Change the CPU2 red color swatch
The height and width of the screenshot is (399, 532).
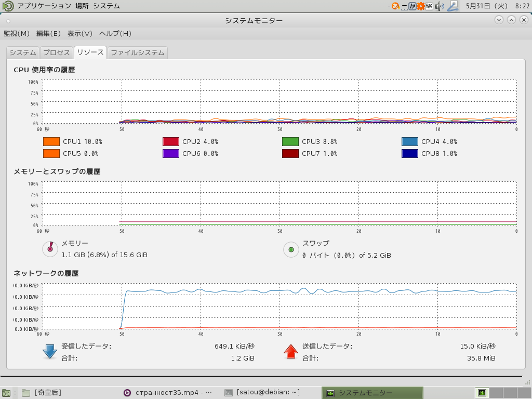[171, 141]
